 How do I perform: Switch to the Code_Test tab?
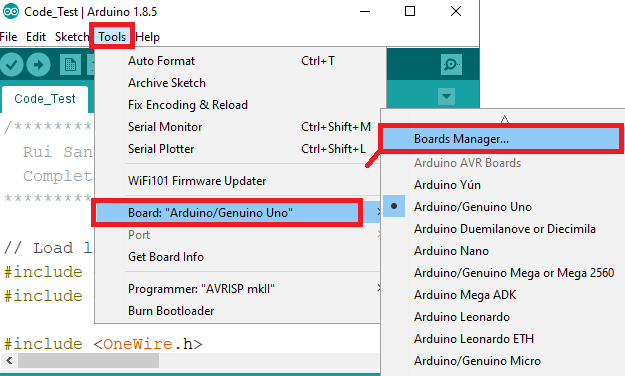pos(45,99)
